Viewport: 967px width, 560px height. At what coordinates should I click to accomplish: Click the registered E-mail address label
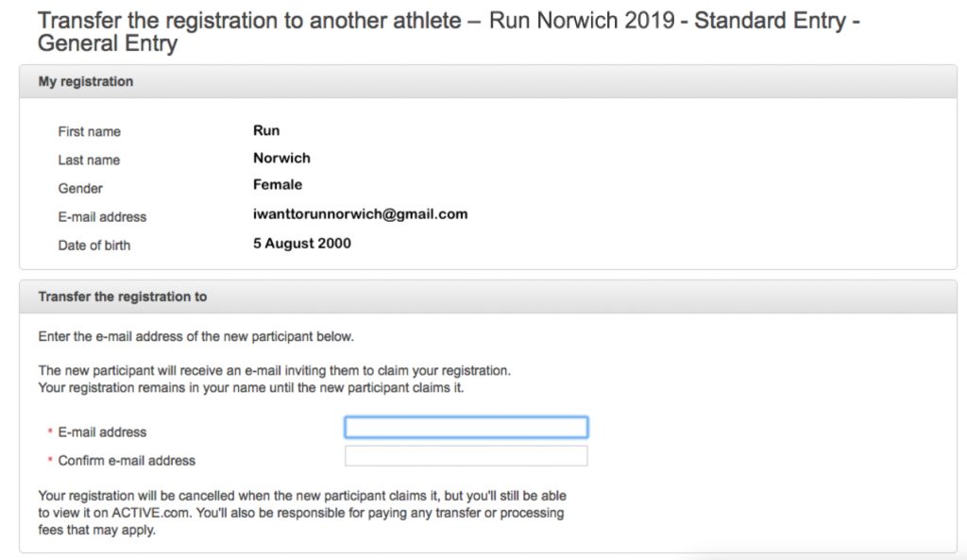102,217
